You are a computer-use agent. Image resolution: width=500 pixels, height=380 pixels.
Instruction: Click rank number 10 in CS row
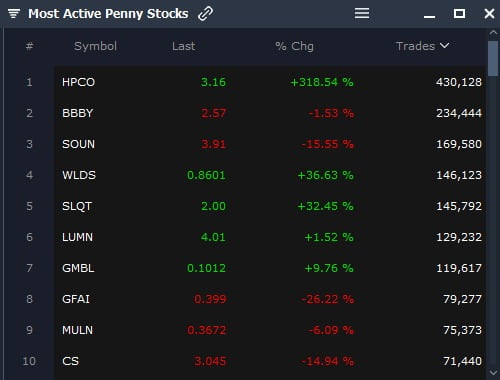29,361
